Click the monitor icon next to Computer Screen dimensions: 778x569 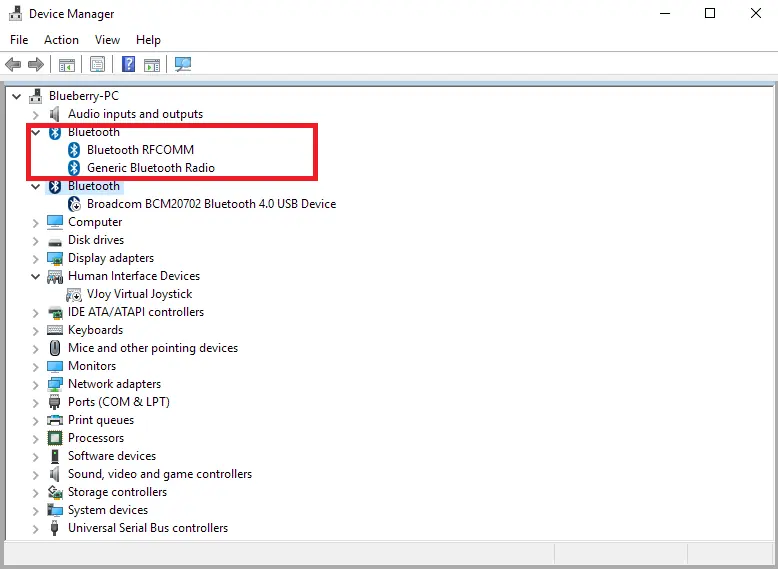click(55, 222)
